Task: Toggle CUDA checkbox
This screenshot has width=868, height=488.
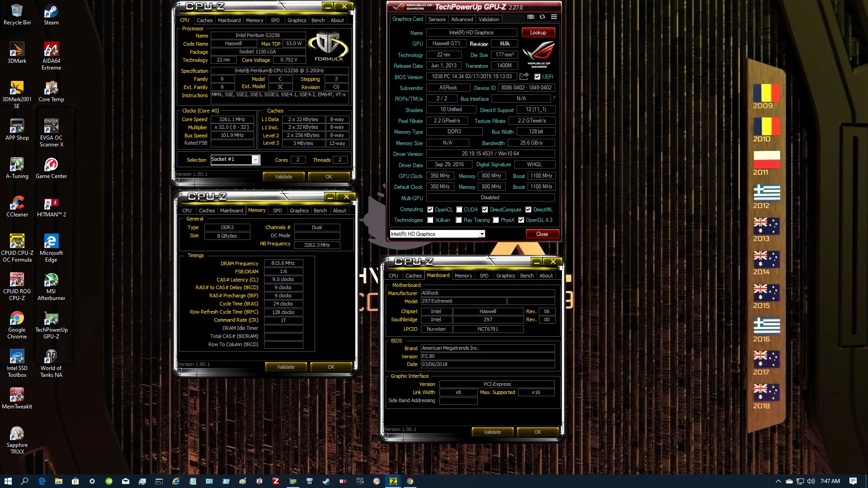Action: coord(459,210)
